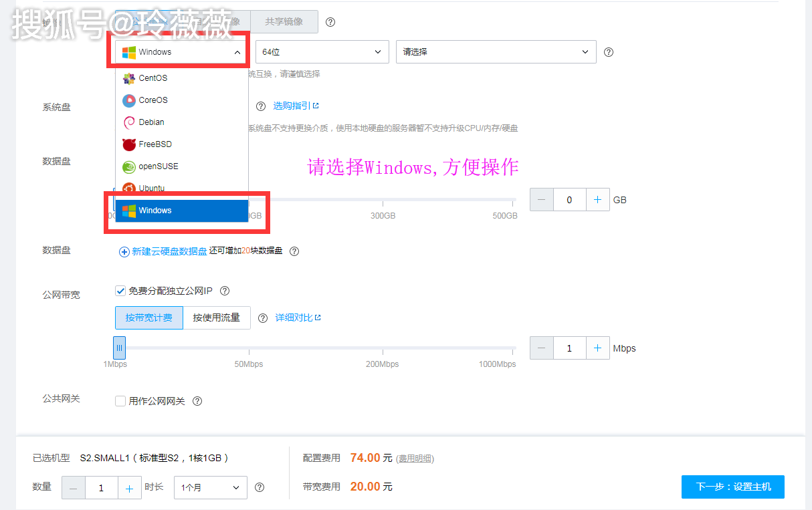
Task: Expand the 请选择 version dropdown
Action: pyautogui.click(x=496, y=51)
